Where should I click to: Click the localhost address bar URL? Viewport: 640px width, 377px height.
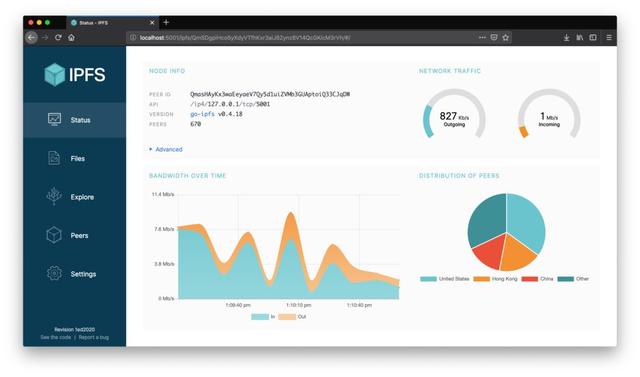pos(245,38)
